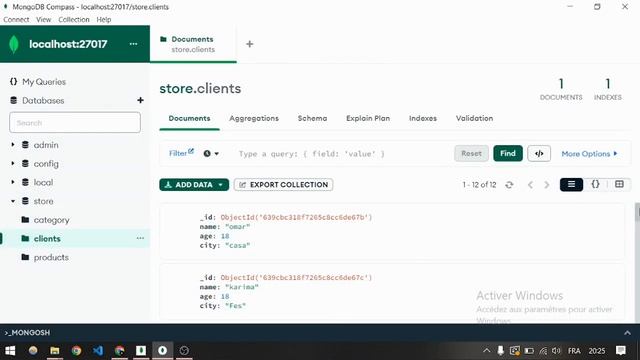The height and width of the screenshot is (360, 640).
Task: Focus the database Search field
Action: [75, 122]
